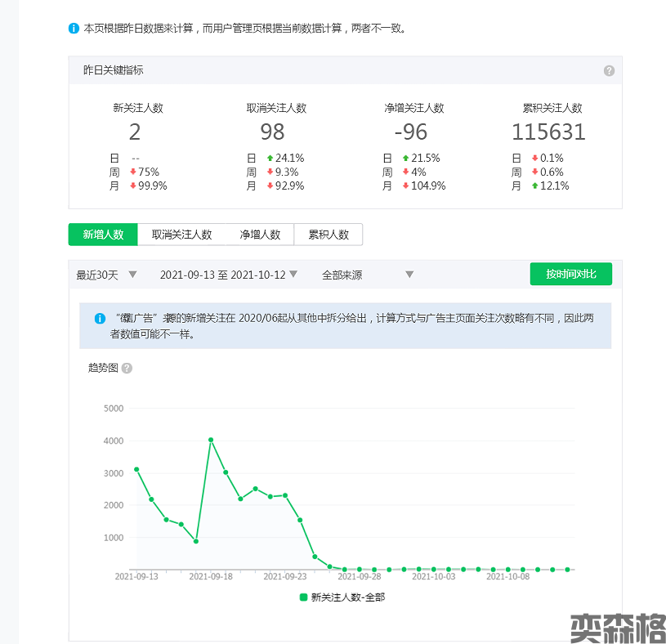Click the 取消关注人数 value 98
The image size is (666, 644).
(x=272, y=132)
